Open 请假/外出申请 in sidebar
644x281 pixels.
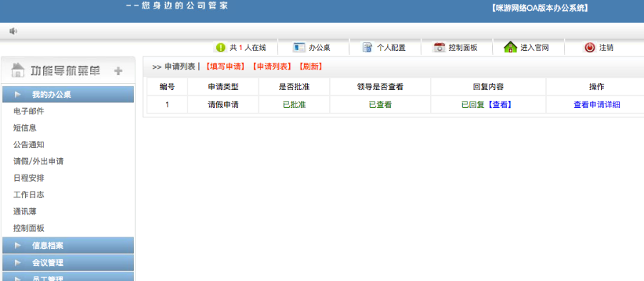pos(38,161)
